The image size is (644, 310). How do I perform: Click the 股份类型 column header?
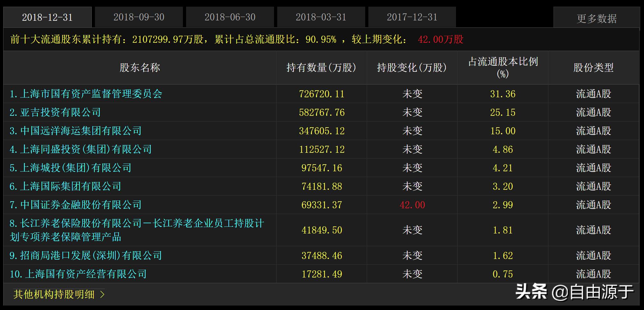(593, 68)
